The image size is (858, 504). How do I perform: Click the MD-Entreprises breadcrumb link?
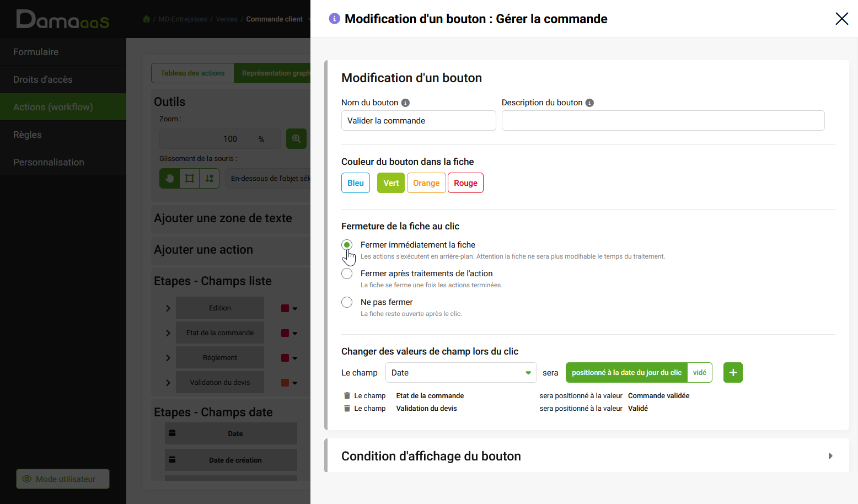coord(183,19)
